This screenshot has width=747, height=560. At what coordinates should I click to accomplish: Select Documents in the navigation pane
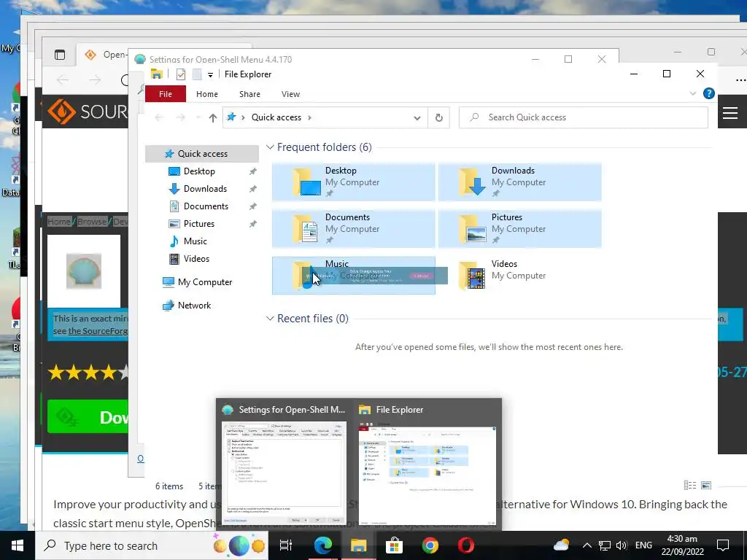206,206
